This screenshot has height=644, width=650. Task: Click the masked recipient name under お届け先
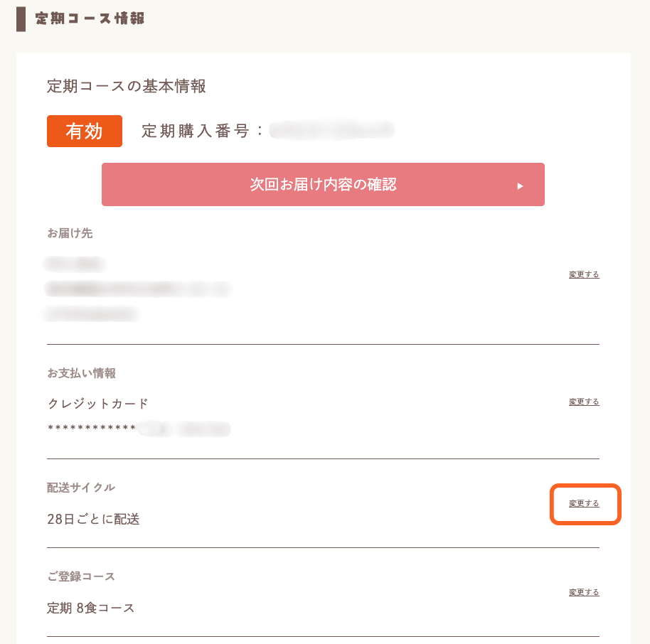pos(75,264)
